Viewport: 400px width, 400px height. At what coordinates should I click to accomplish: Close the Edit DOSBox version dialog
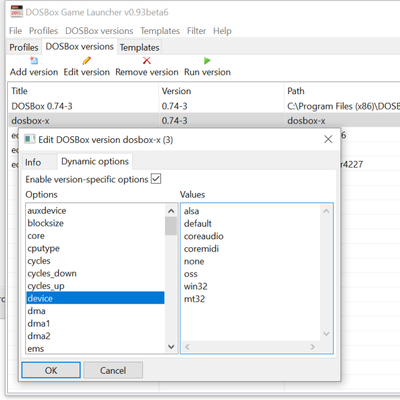click(328, 139)
